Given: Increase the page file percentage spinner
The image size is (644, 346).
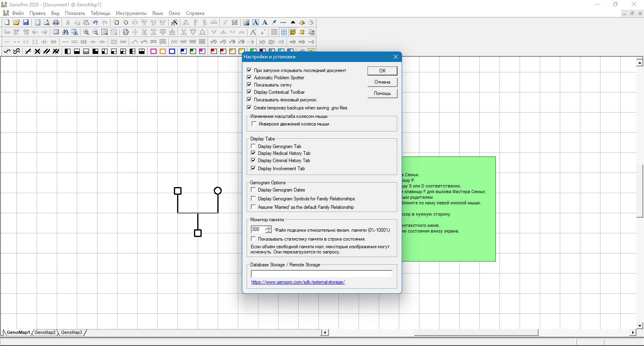Looking at the screenshot, I should 268,227.
